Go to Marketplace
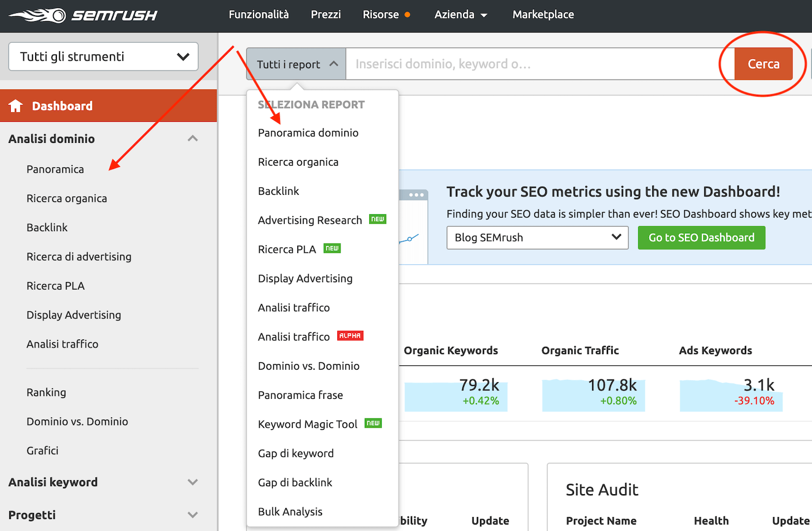This screenshot has width=812, height=531. (x=543, y=15)
